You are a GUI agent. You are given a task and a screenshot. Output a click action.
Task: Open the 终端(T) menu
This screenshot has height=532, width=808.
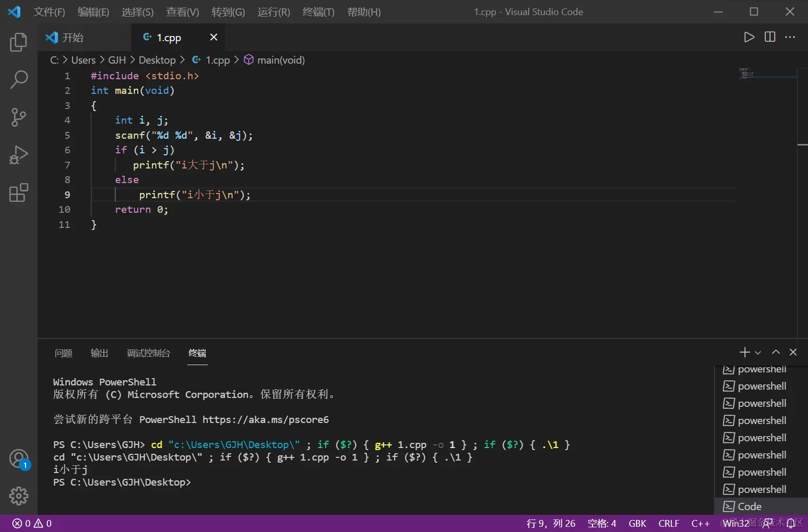click(x=318, y=12)
